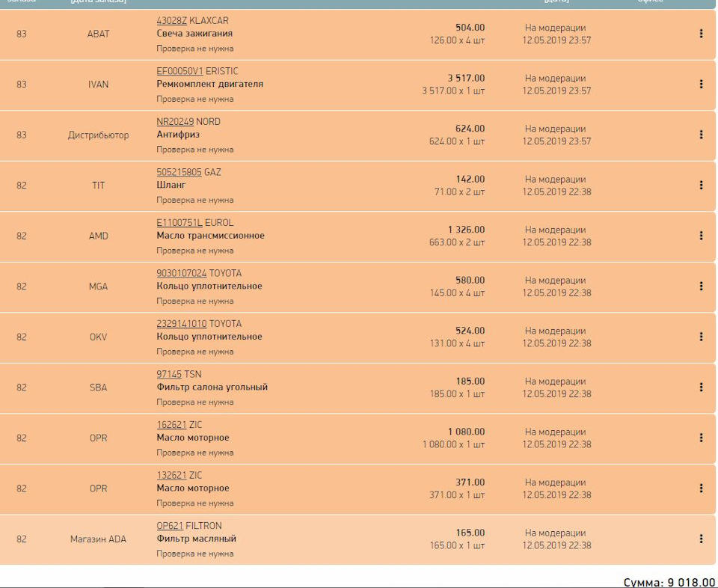This screenshot has width=718, height=588.
Task: Select product name Ремкомплект двигателя
Action: click(x=209, y=84)
